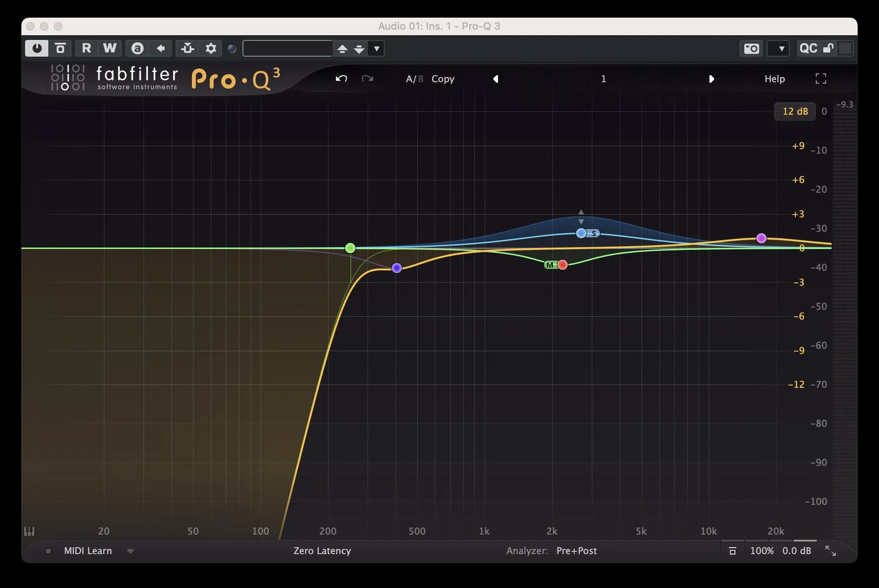Click the redo arrow icon
This screenshot has height=588, width=879.
tap(367, 78)
